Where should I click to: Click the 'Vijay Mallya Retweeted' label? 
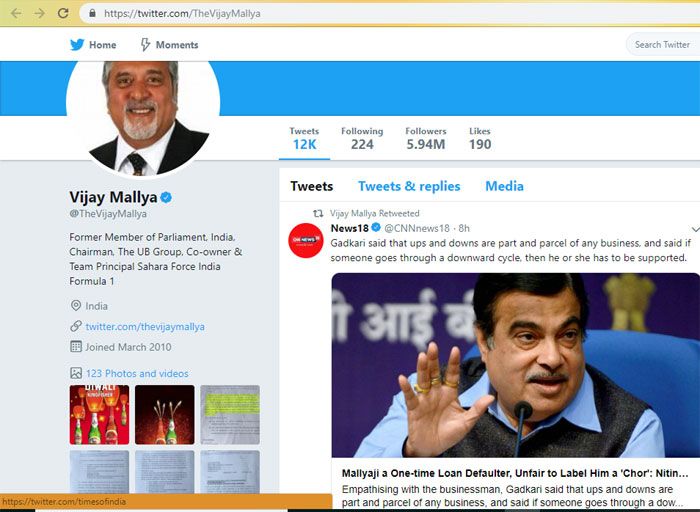pyautogui.click(x=375, y=213)
